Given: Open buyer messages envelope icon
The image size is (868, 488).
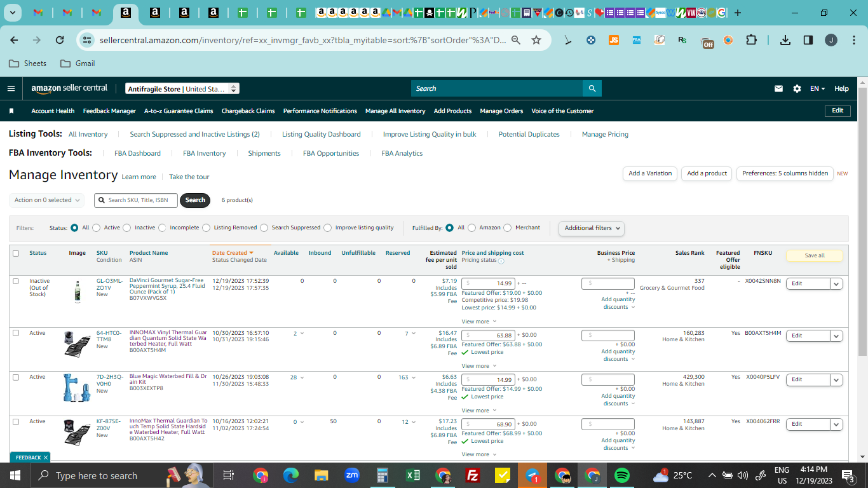Looking at the screenshot, I should coord(778,88).
